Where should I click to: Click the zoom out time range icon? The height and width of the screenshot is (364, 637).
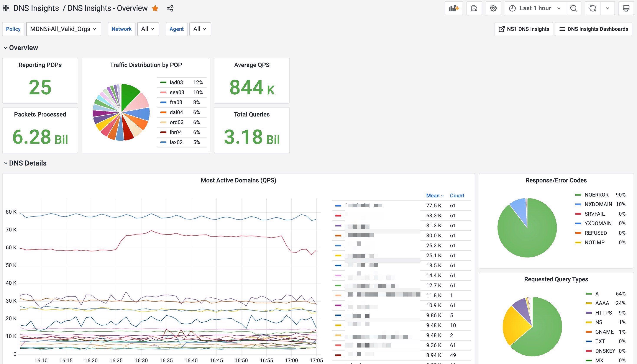(573, 8)
